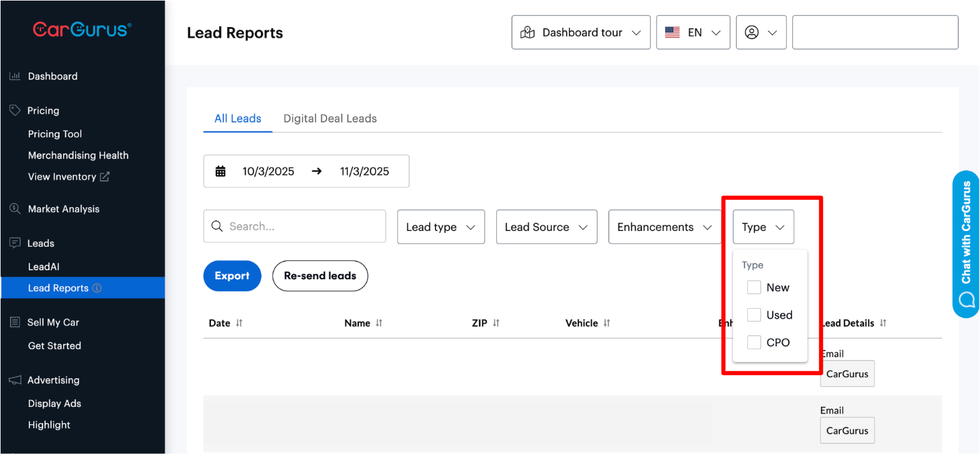Click into the Search leads field
Viewport: 980px width, 457px height.
pos(295,226)
